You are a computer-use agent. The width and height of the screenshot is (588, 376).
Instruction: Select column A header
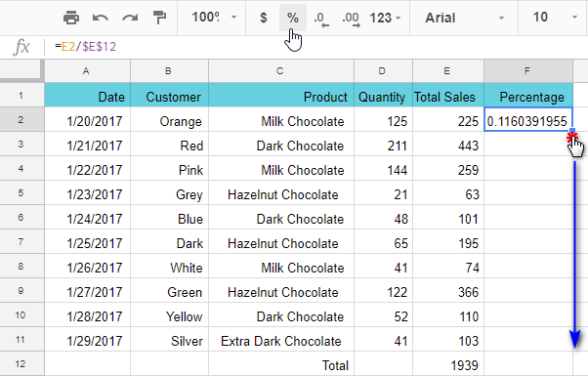point(87,71)
